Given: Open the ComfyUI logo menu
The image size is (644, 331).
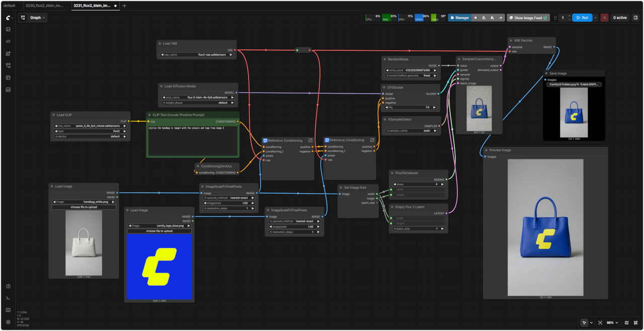Looking at the screenshot, I should click(x=8, y=18).
